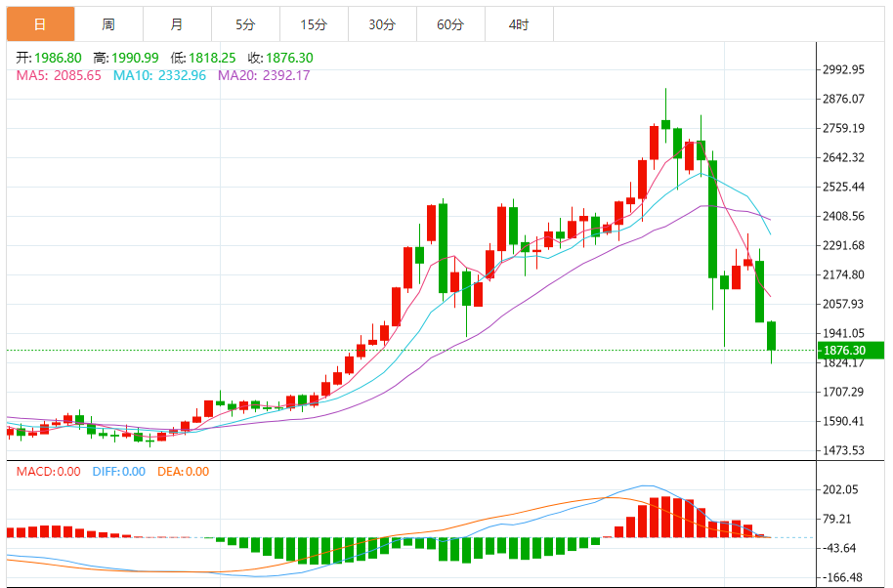Click the 2992.95 label on price axis
Screen dimensions: 893x588
click(x=845, y=69)
